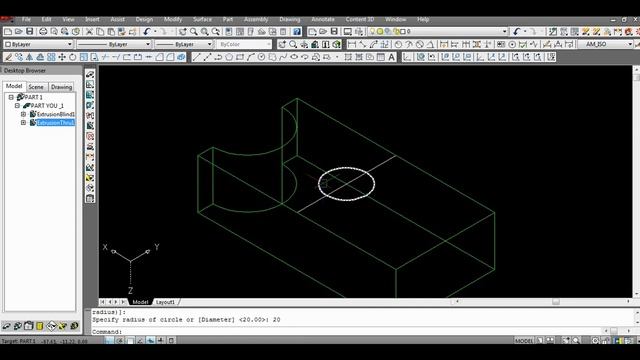Open a file using the Open folder icon

coord(19,31)
